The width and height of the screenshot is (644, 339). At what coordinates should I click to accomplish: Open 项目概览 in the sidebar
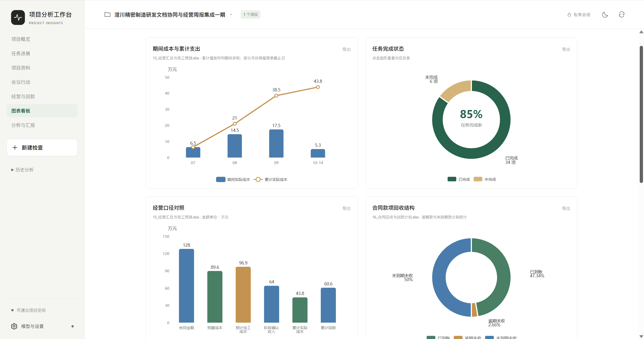(42, 39)
